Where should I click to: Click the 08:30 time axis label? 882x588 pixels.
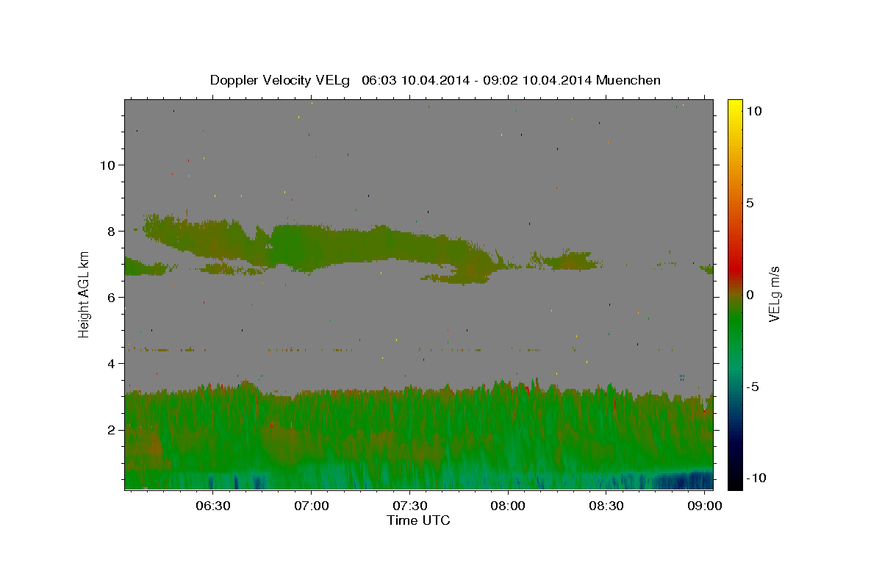pos(607,506)
